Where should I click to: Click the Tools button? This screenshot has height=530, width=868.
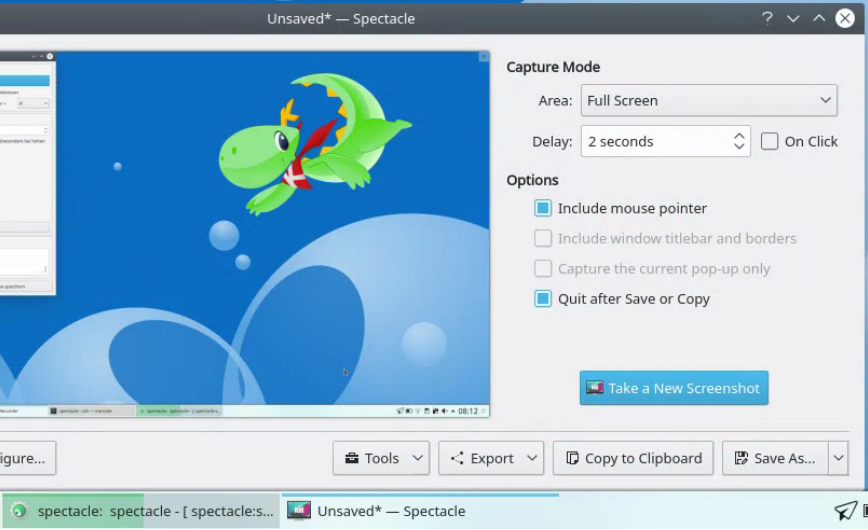tap(381, 458)
